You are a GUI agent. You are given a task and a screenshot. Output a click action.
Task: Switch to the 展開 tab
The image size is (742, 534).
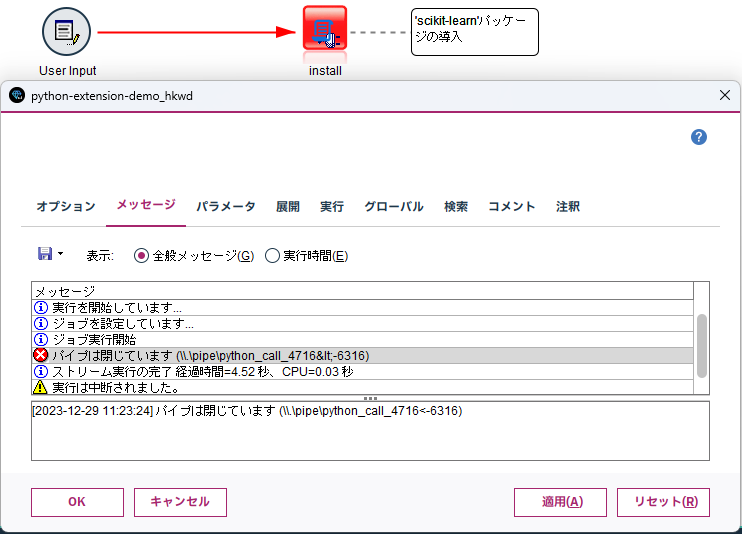click(x=288, y=206)
